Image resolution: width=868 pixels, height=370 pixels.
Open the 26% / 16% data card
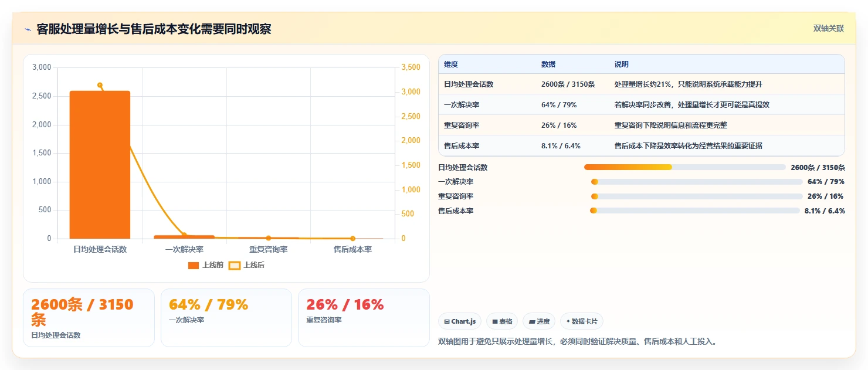364,318
